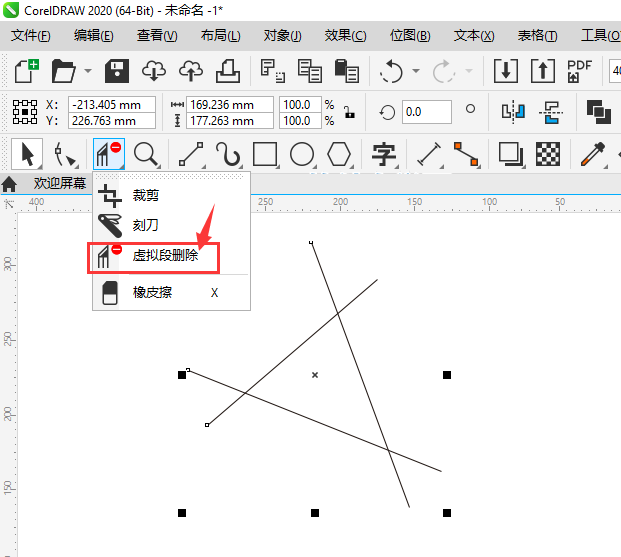Open the 对象(J) menu
The image size is (621, 557).
[x=282, y=36]
